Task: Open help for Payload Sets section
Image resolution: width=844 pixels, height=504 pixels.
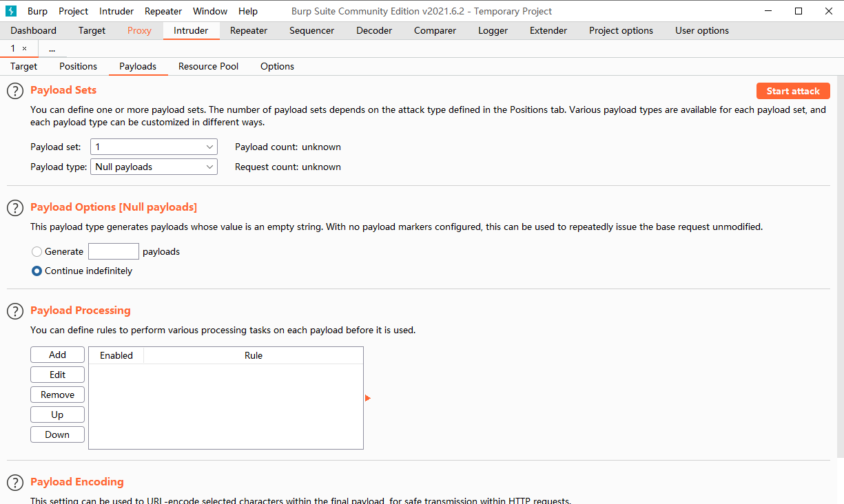Action: tap(15, 91)
